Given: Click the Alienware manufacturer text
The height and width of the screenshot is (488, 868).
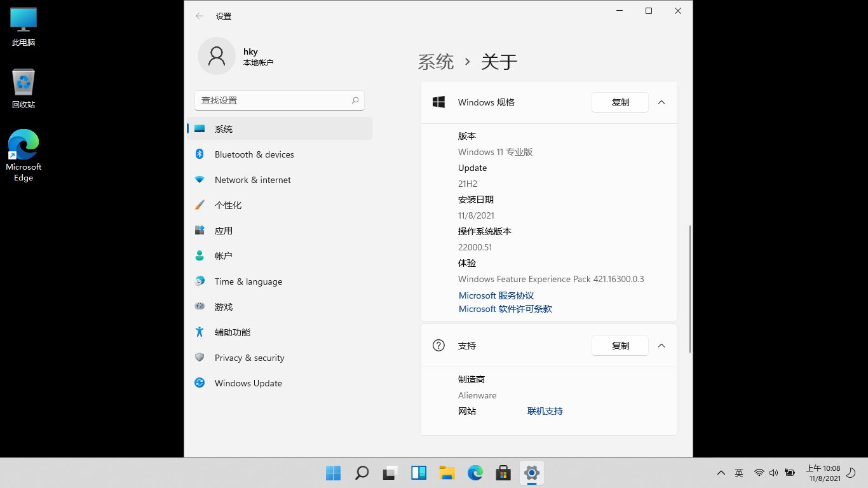Looking at the screenshot, I should coord(477,395).
